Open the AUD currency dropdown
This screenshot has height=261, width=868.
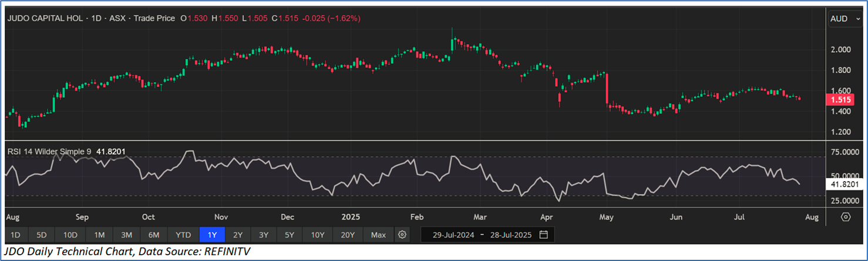[x=845, y=19]
